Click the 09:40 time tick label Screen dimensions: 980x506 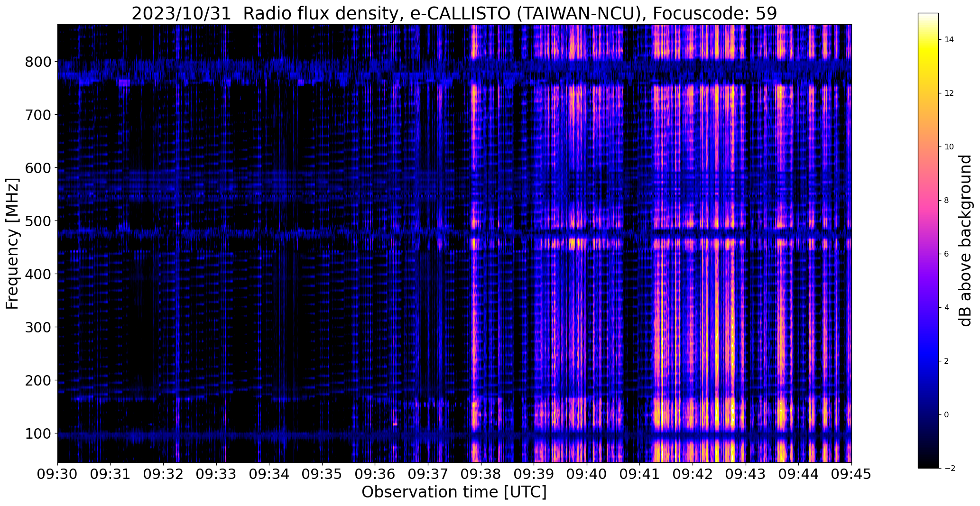coord(587,474)
